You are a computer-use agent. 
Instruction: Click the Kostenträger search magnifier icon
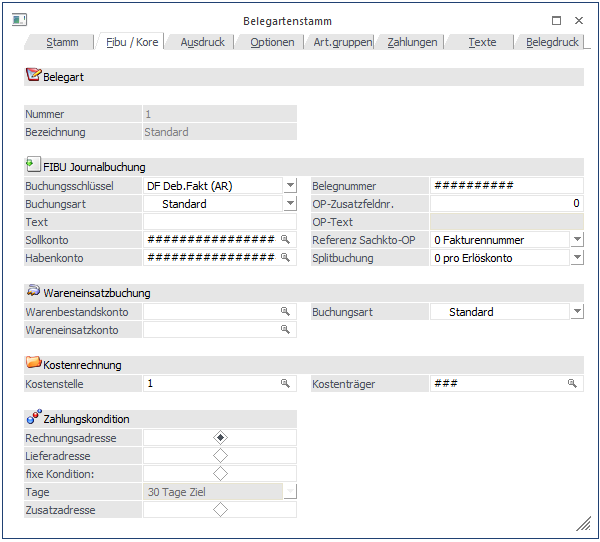click(x=573, y=384)
